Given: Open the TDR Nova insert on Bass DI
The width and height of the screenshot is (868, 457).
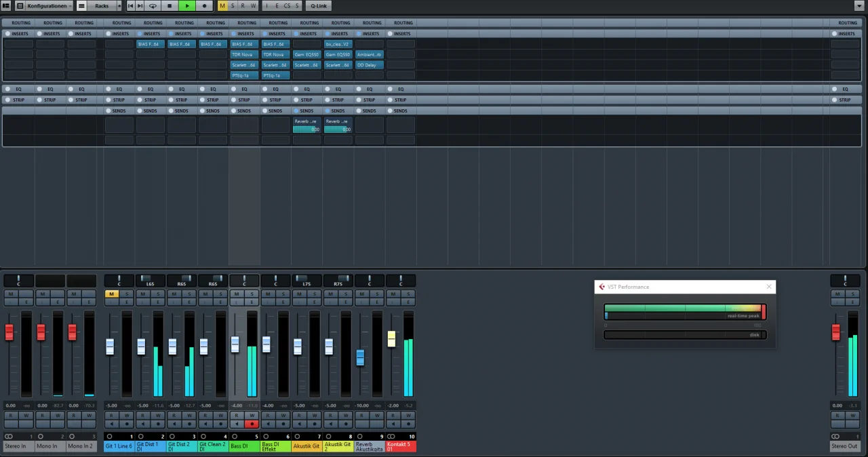Looking at the screenshot, I should click(x=243, y=54).
